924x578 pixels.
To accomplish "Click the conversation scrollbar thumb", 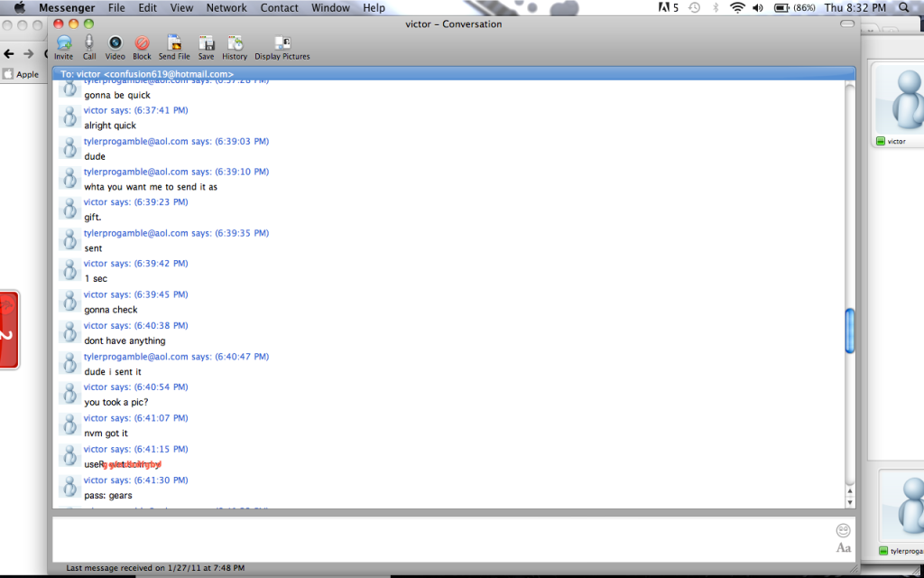I will point(850,331).
